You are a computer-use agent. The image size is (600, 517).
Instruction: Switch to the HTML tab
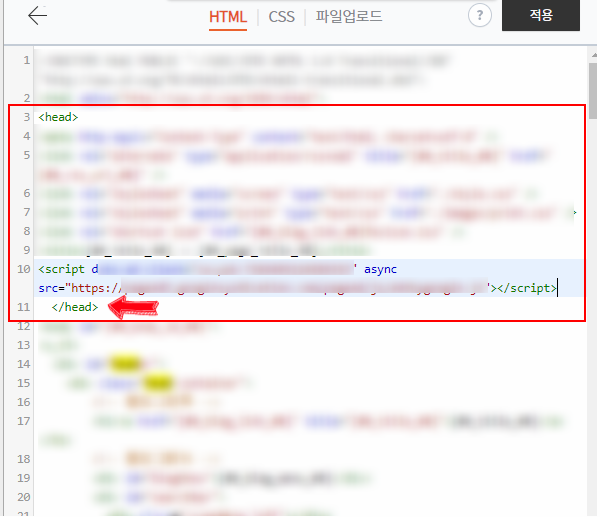[228, 17]
